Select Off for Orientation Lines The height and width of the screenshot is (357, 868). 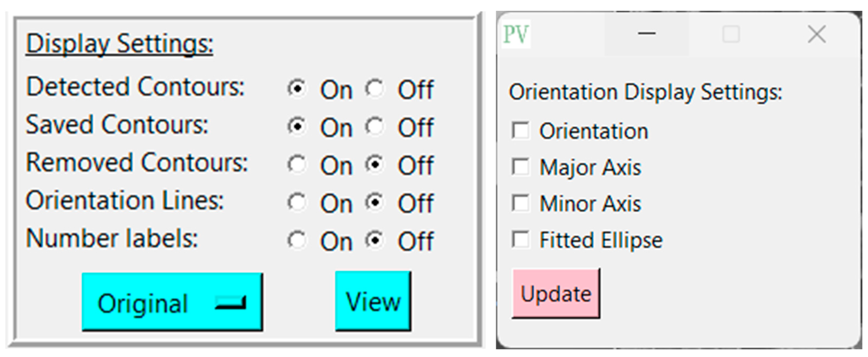tap(375, 203)
